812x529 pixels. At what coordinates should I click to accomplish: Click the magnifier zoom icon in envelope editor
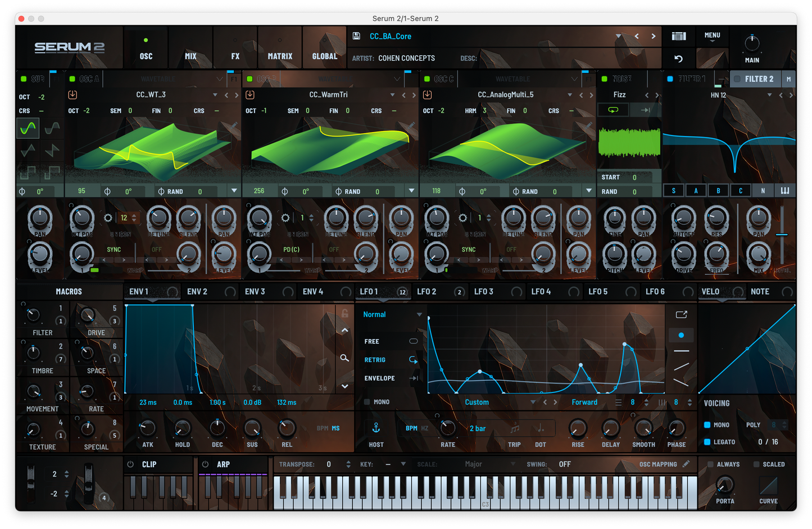344,358
